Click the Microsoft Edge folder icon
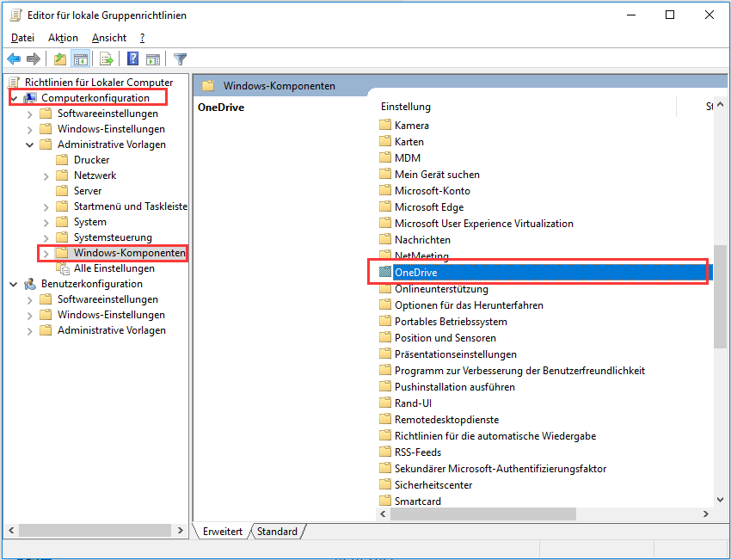The height and width of the screenshot is (560, 731). click(x=385, y=206)
